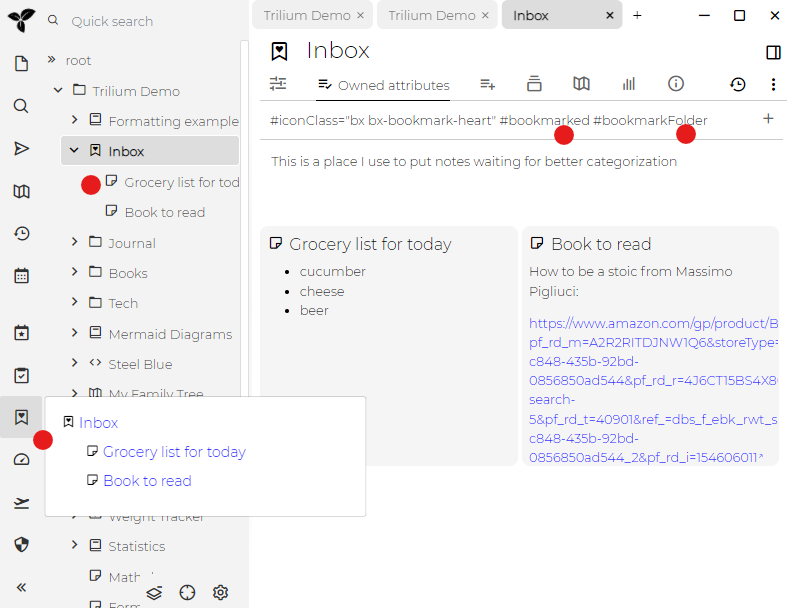Viewport: 791px width, 608px height.
Task: Collapse the Inbox tree node
Action: [x=74, y=151]
